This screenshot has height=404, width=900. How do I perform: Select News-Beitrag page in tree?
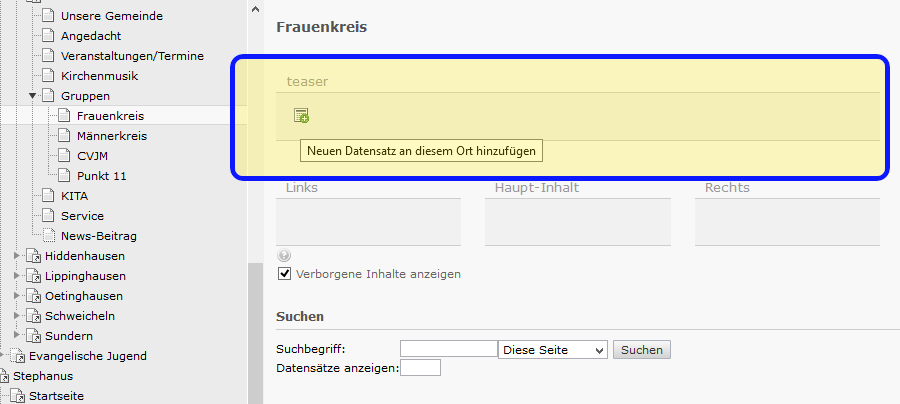(98, 236)
